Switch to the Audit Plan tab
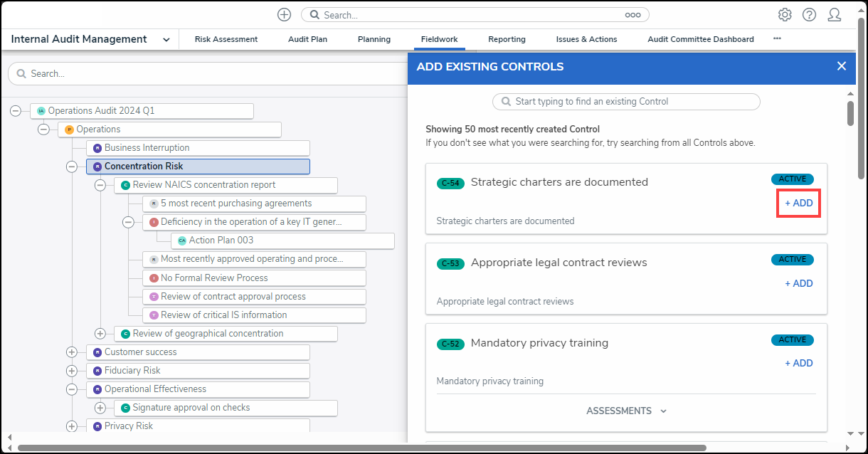 307,39
